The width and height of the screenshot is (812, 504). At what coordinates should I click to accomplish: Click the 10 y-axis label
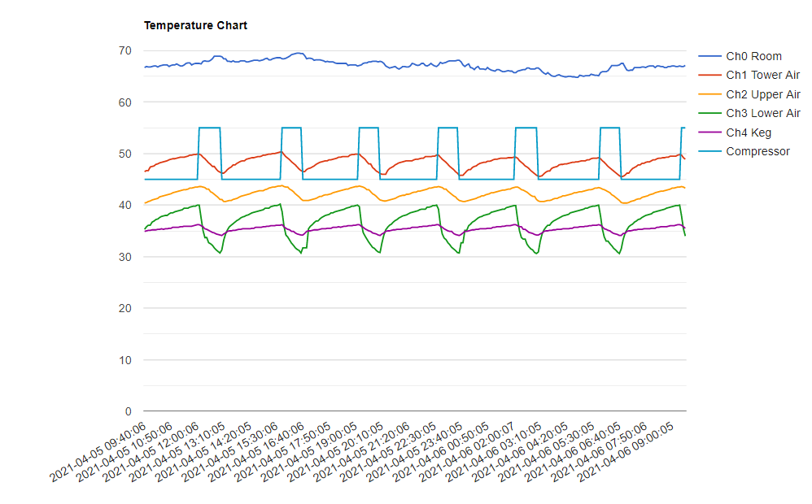124,360
